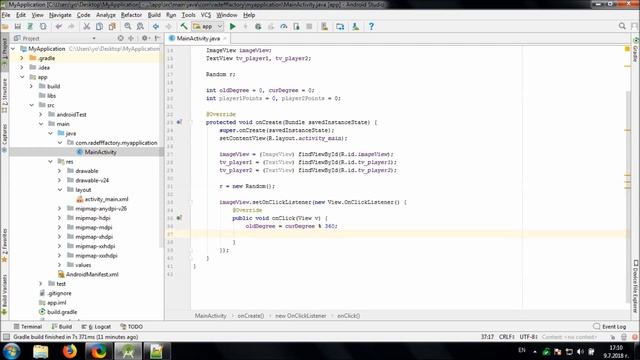Collapse the layout folder
The height and width of the screenshot is (360, 640).
click(x=60, y=190)
